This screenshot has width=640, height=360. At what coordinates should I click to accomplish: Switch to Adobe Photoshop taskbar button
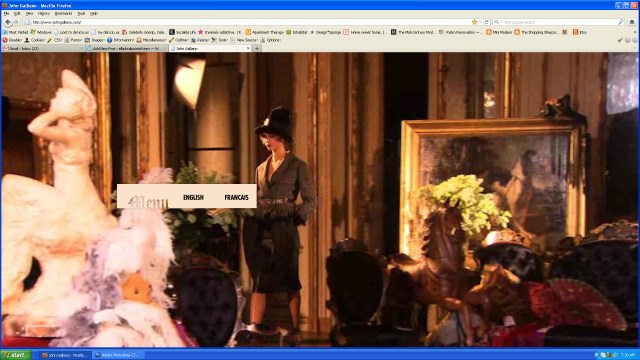pyautogui.click(x=117, y=355)
